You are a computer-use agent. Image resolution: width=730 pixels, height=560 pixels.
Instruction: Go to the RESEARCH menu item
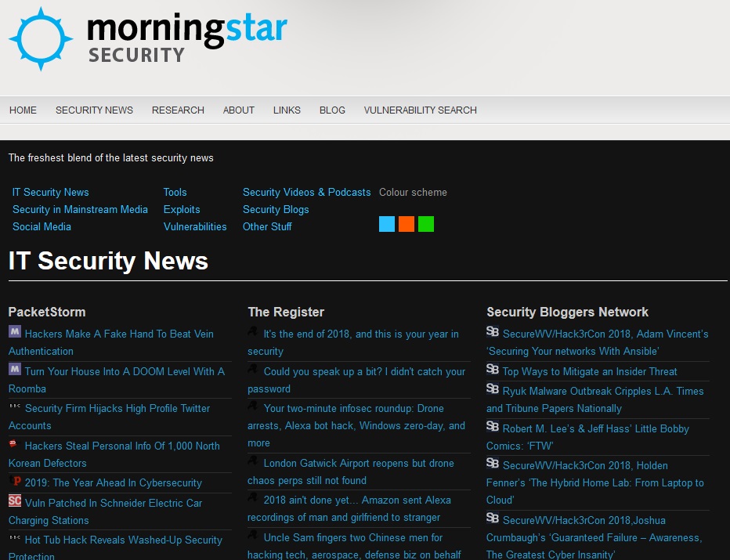178,110
